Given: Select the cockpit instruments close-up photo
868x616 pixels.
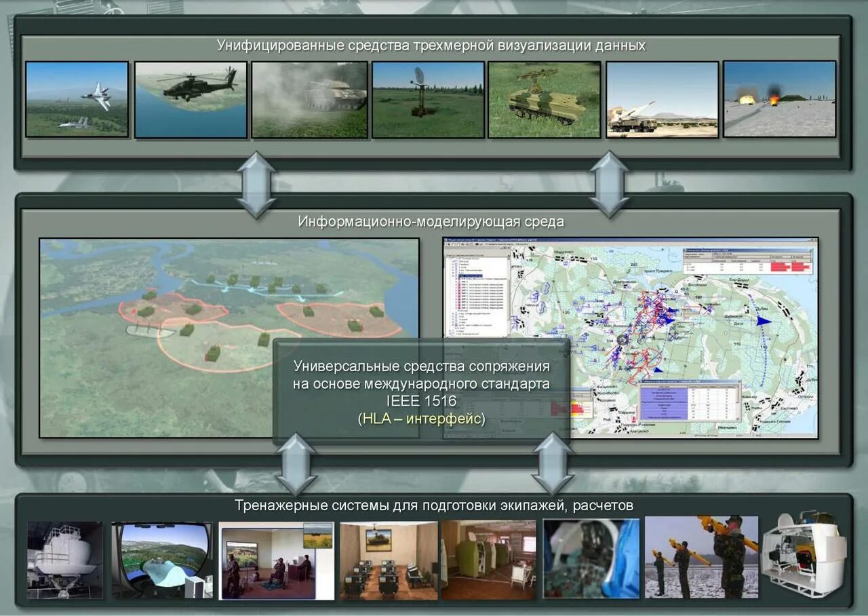Looking at the screenshot, I should coord(591,559).
